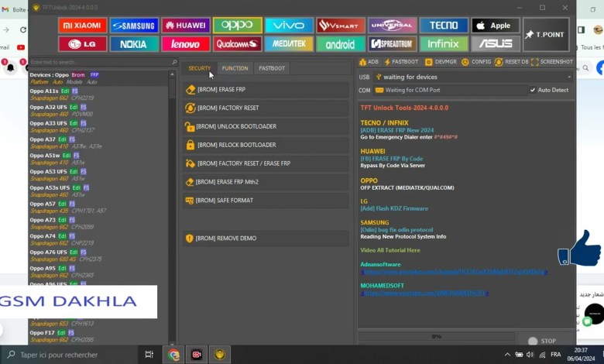Select Oppo A37 in device list
The height and width of the screenshot is (364, 604).
click(98, 143)
